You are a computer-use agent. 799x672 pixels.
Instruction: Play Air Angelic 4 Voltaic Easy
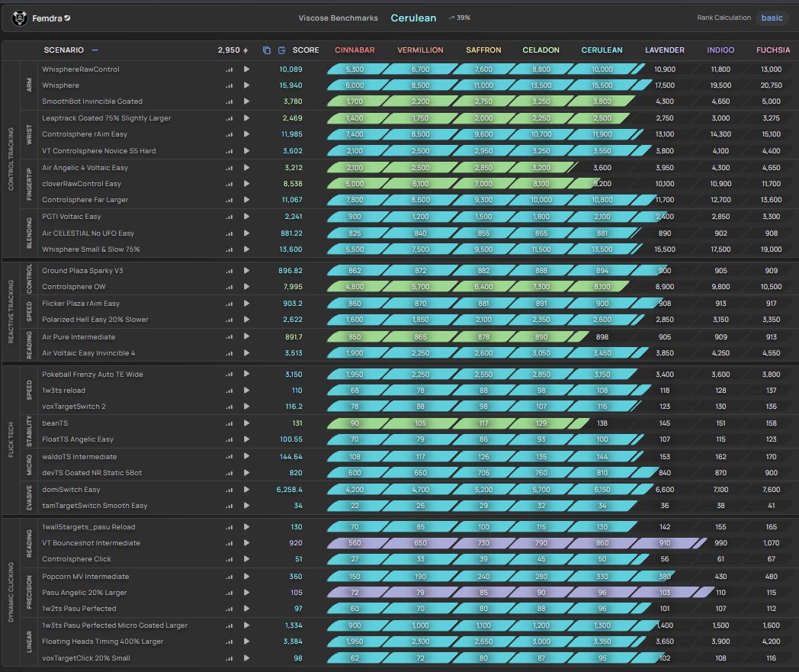tap(246, 168)
